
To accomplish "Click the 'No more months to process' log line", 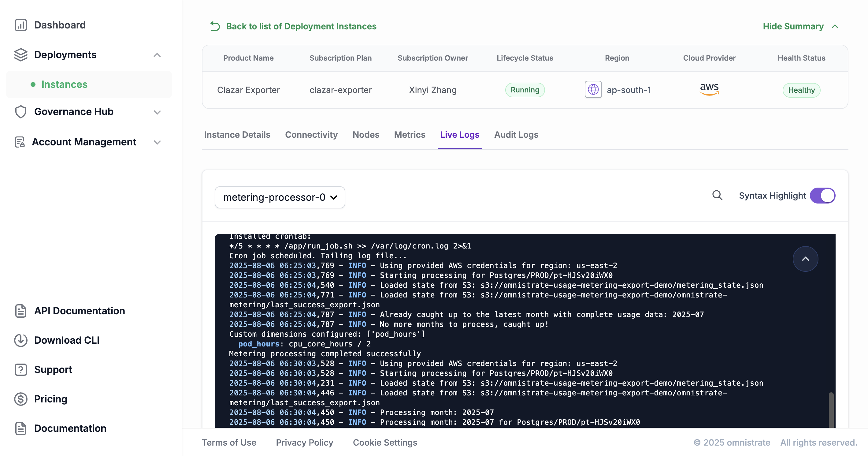I will (x=389, y=324).
